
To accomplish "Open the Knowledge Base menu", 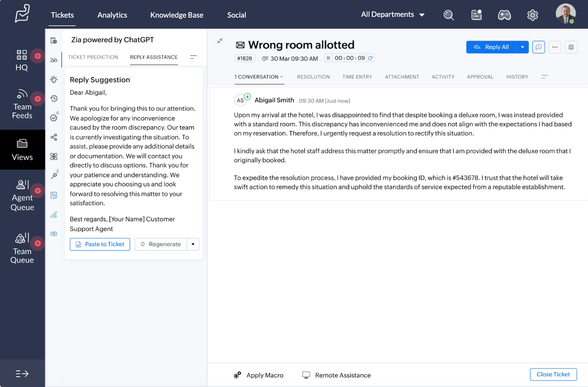I will (176, 15).
